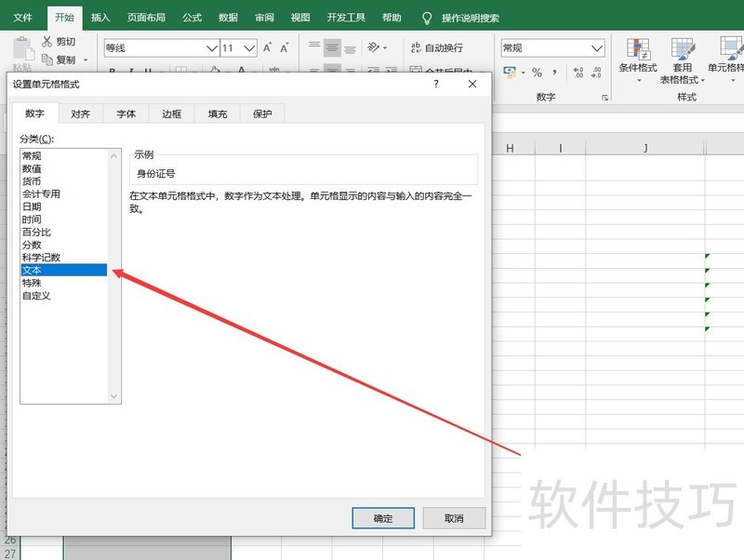744x560 pixels.
Task: Select 自定义 in the category list
Action: click(x=36, y=296)
